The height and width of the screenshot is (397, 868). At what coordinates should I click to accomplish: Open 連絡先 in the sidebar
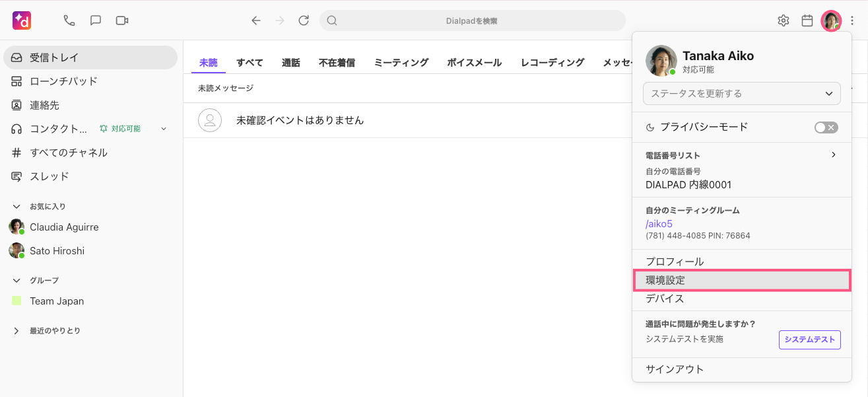pyautogui.click(x=90, y=105)
